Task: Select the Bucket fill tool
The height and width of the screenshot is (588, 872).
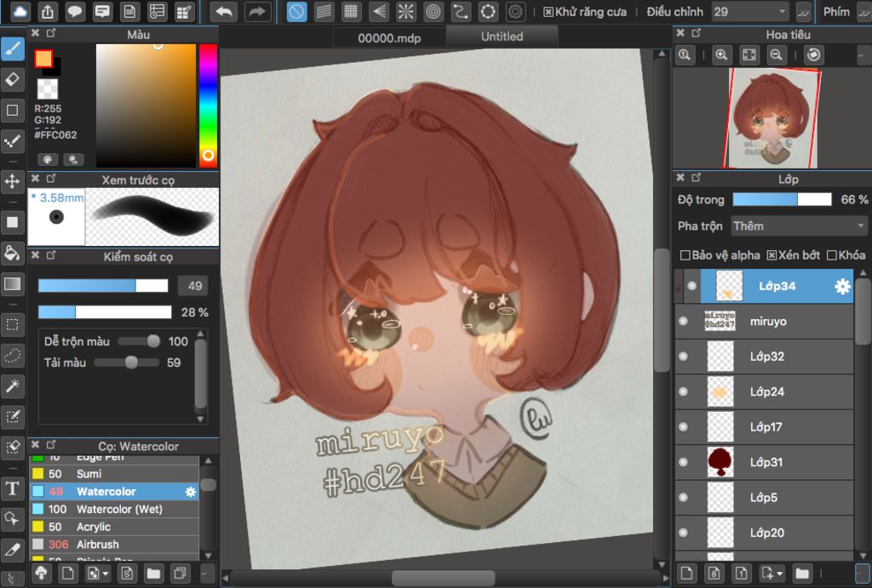Action: point(12,253)
